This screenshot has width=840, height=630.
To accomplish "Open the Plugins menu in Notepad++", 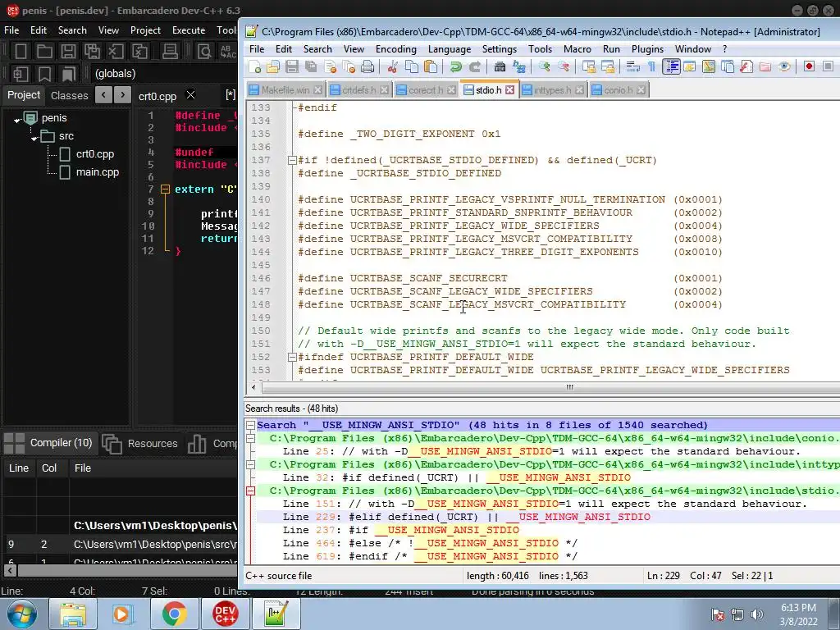I will [x=647, y=49].
